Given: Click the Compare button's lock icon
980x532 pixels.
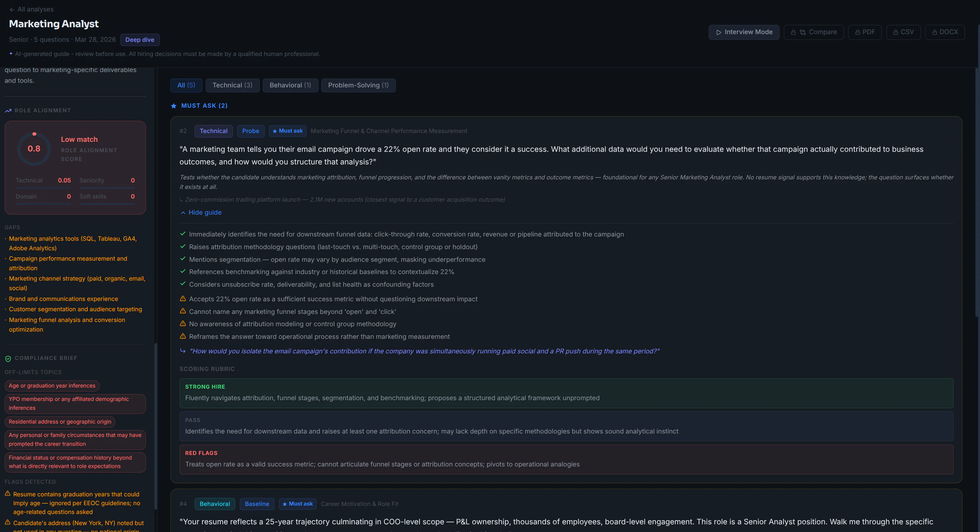Looking at the screenshot, I should click(793, 32).
